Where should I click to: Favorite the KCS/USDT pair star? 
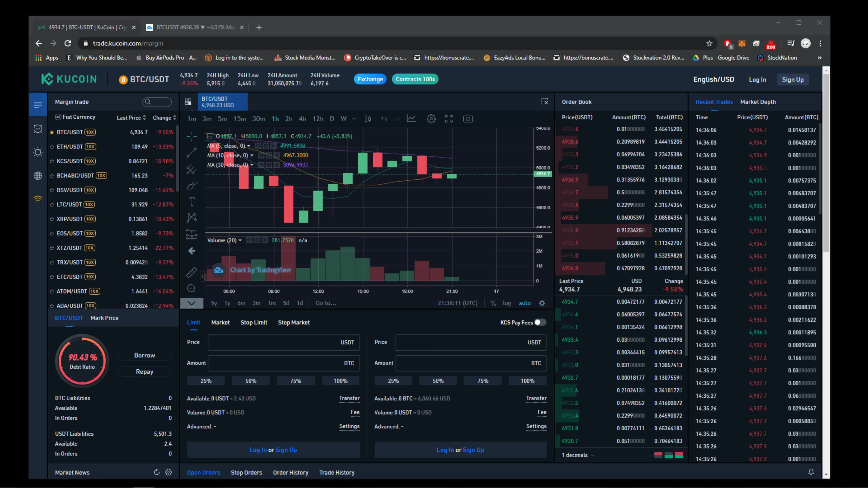pos(52,161)
